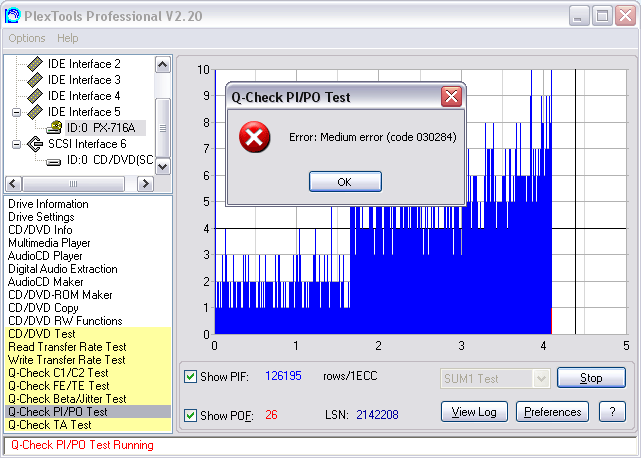641x458 pixels.
Task: Open Multimedia Player function
Action: pyautogui.click(x=49, y=243)
